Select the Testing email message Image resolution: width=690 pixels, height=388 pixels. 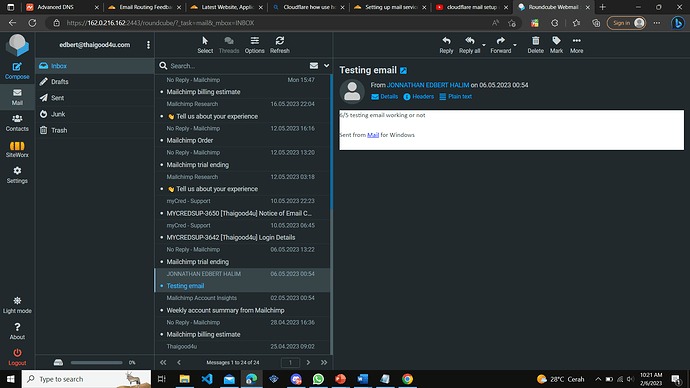pos(242,280)
